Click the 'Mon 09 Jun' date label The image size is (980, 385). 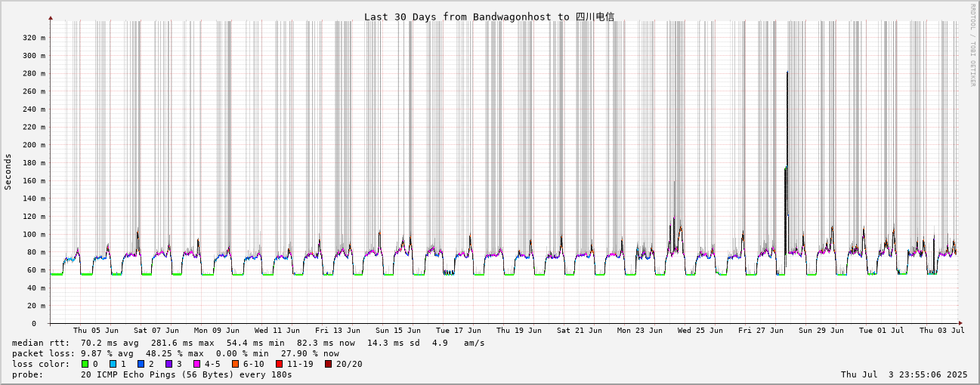tap(217, 331)
